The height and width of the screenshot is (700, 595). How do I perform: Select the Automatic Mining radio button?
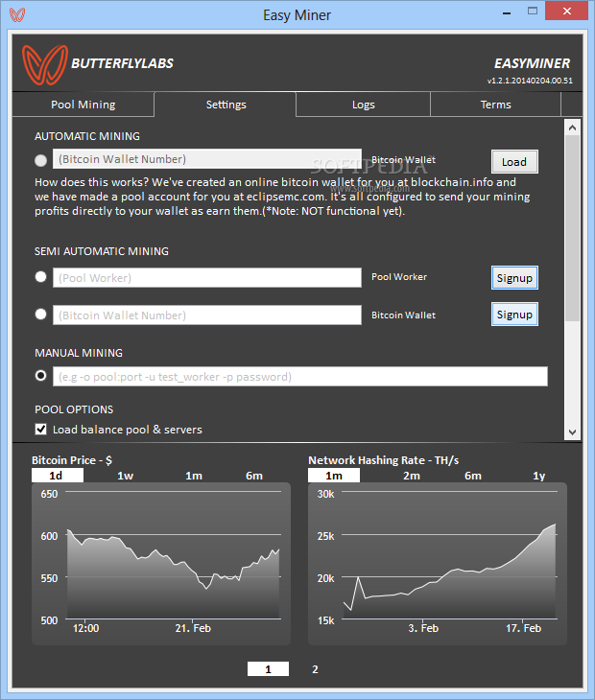(40, 160)
